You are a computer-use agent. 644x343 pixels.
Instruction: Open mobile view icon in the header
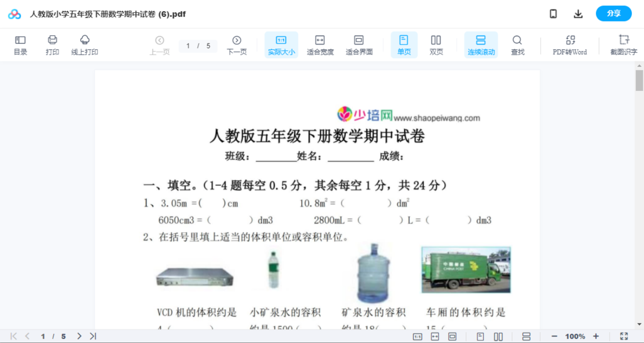click(553, 13)
